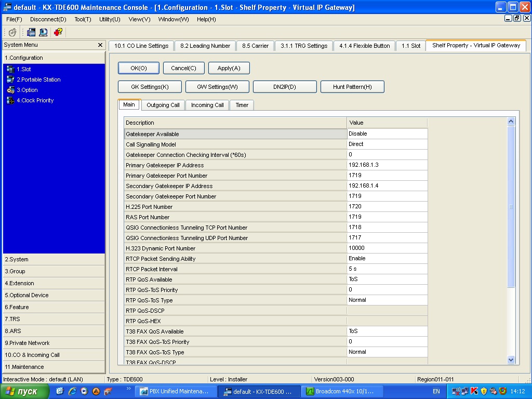Click the scroll down arrow of settings list
532x399 pixels.
[x=510, y=360]
